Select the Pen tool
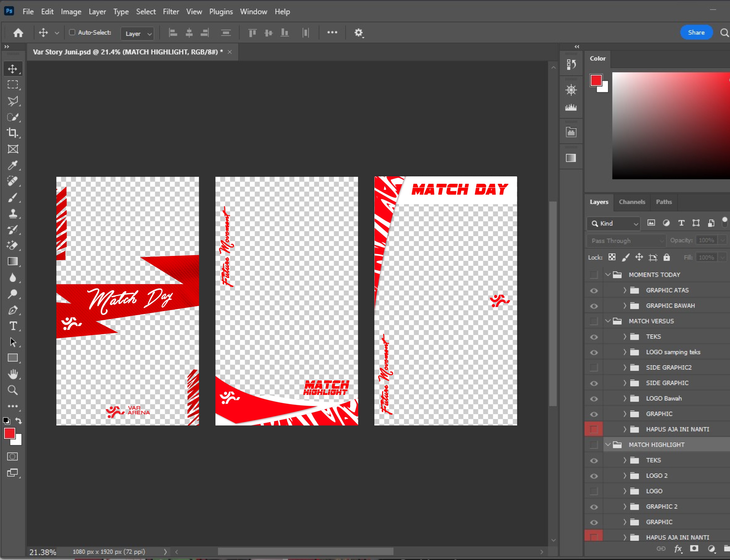 (13, 310)
